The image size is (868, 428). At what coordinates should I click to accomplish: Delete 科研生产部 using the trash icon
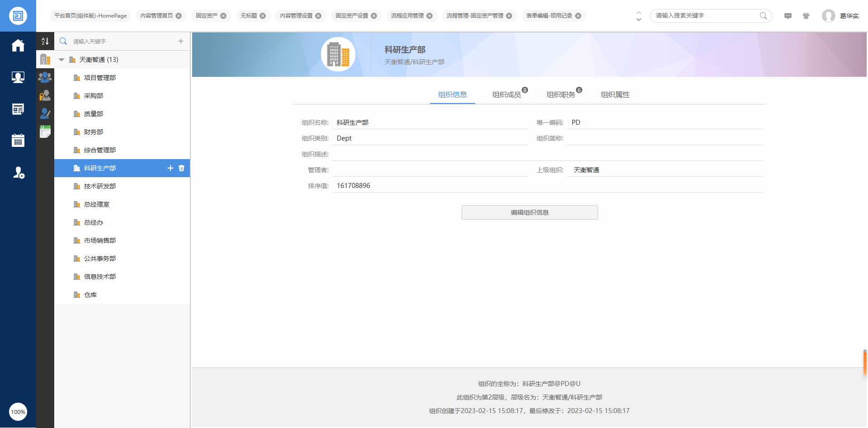182,168
